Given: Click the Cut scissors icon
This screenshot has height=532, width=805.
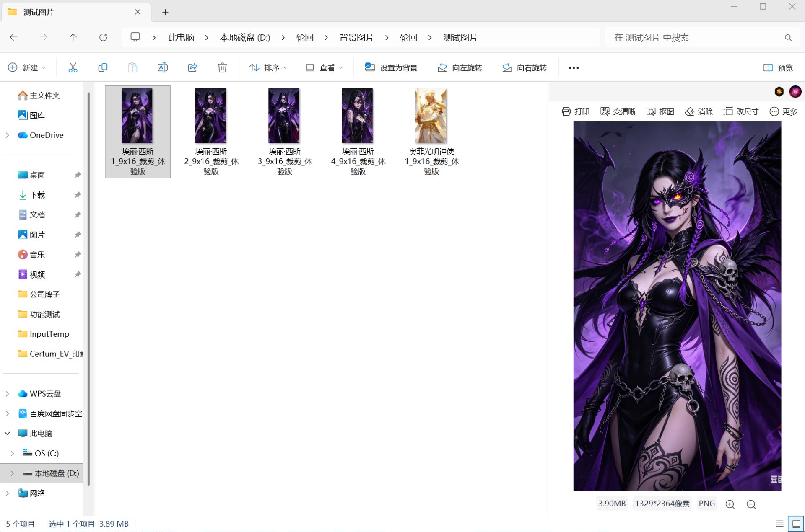Looking at the screenshot, I should (x=73, y=67).
